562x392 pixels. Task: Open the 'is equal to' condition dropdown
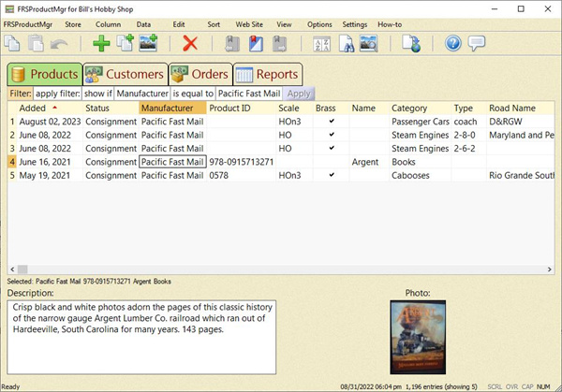[191, 94]
